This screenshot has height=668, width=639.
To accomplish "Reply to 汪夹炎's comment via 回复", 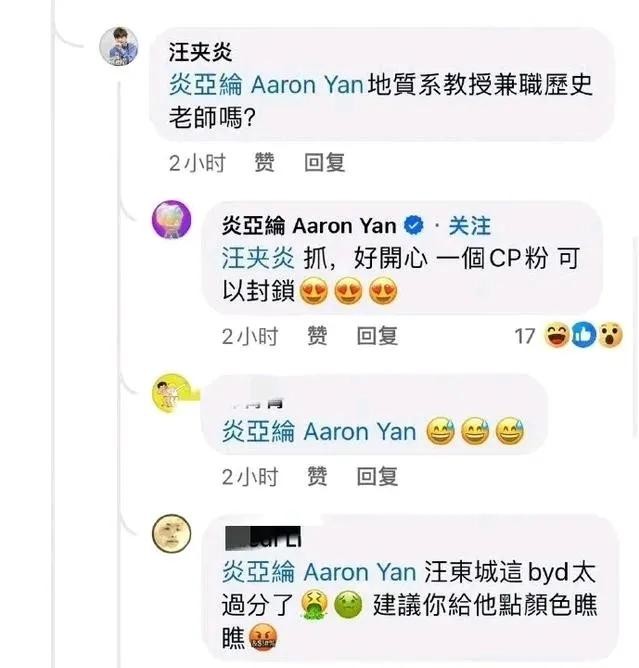I will point(324,163).
